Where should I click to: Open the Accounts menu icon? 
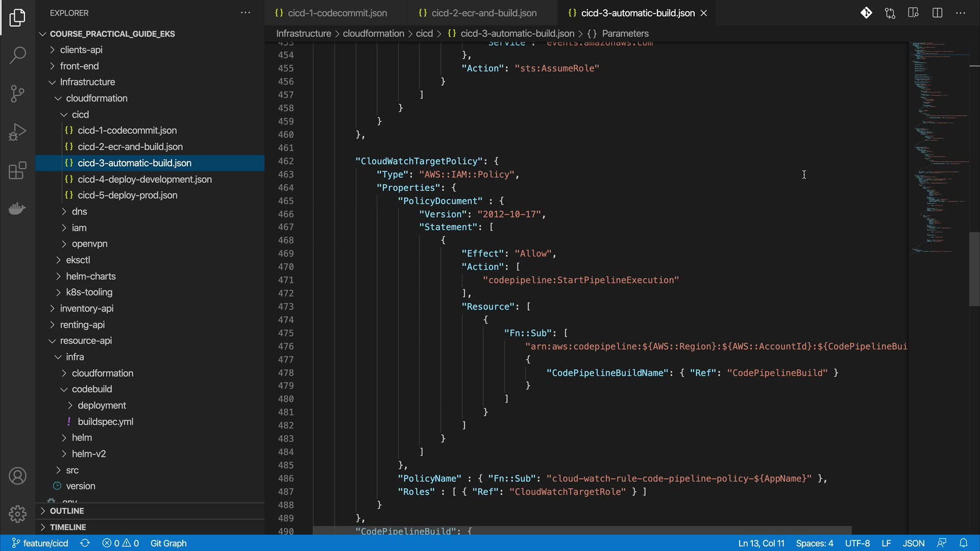[x=17, y=476]
